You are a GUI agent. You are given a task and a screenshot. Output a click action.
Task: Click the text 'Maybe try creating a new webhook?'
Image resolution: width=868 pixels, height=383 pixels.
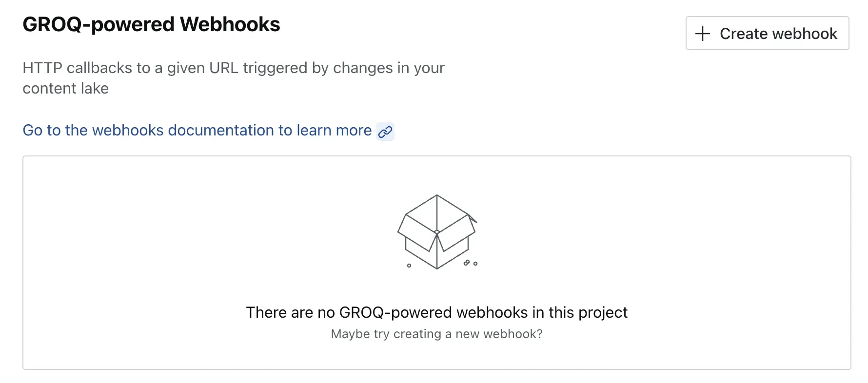(x=436, y=334)
